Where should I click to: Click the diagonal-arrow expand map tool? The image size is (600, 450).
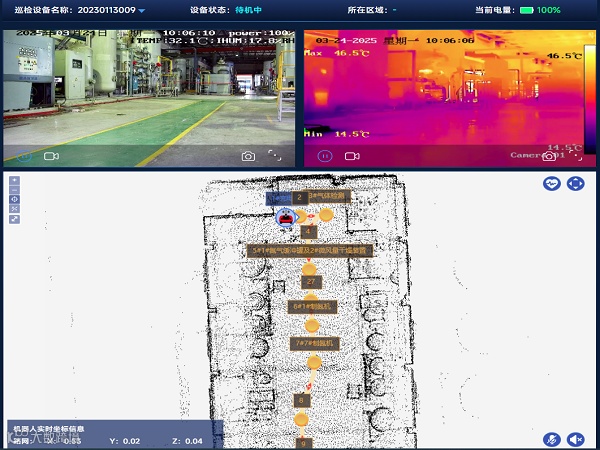[15, 219]
